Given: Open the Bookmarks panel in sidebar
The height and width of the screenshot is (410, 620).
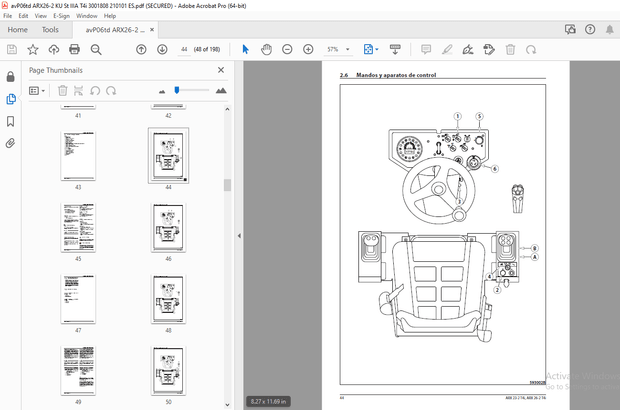Looking at the screenshot, I should coord(11,122).
